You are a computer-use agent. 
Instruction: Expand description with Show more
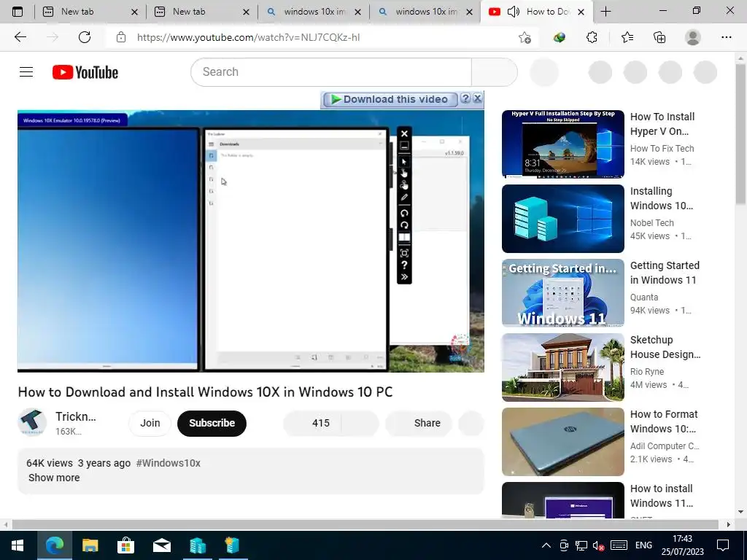click(54, 478)
